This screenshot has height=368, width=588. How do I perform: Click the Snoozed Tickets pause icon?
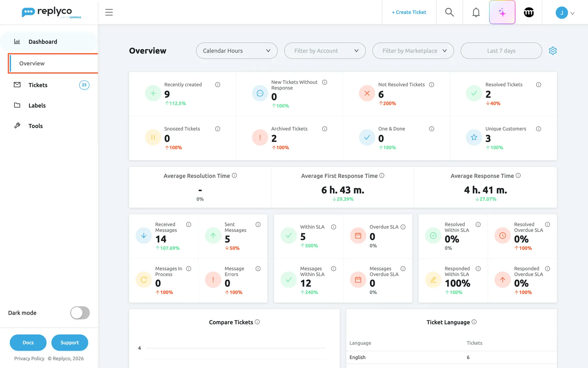(153, 137)
